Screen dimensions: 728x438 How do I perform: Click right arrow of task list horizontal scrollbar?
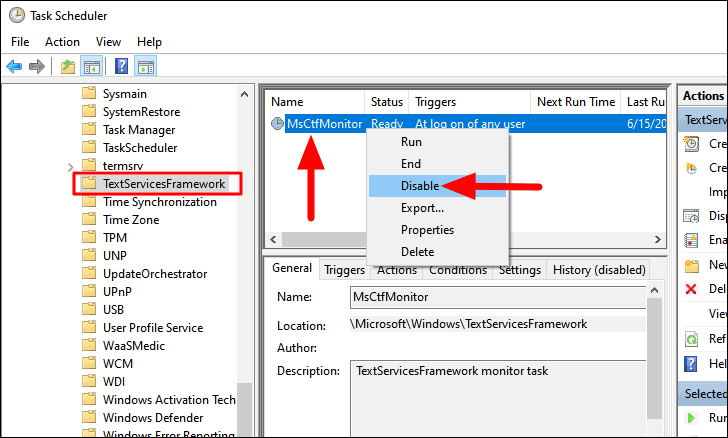tap(657, 240)
